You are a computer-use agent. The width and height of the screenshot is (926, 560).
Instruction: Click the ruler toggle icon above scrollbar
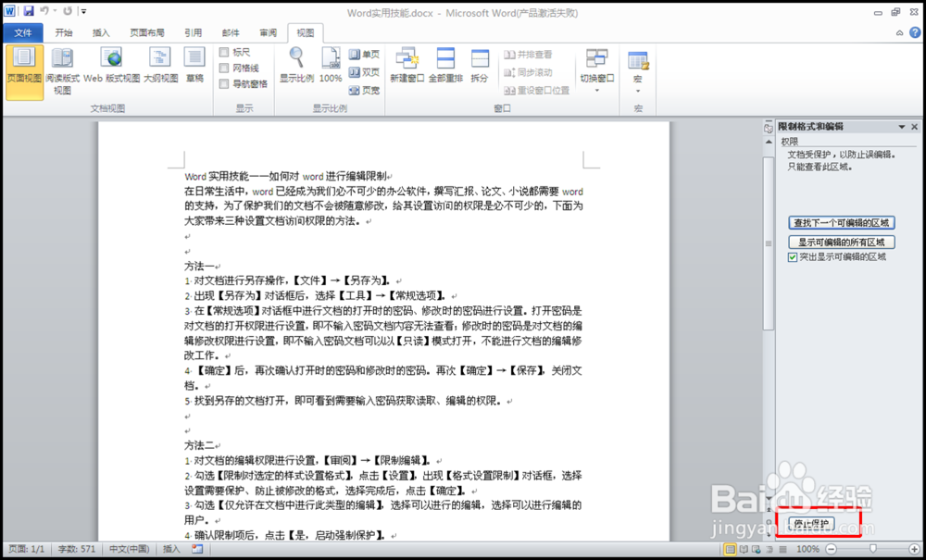coord(769,128)
